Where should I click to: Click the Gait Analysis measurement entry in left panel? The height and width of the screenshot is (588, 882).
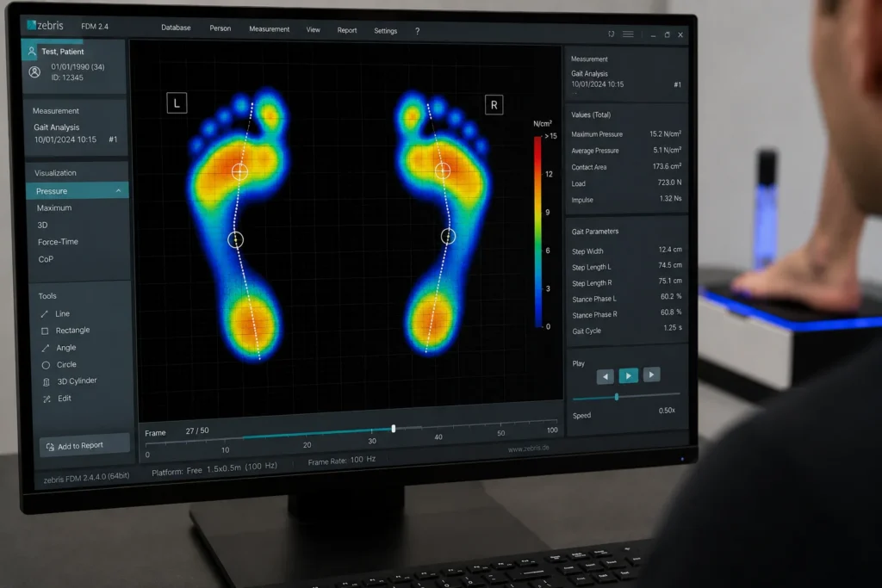pyautogui.click(x=76, y=133)
